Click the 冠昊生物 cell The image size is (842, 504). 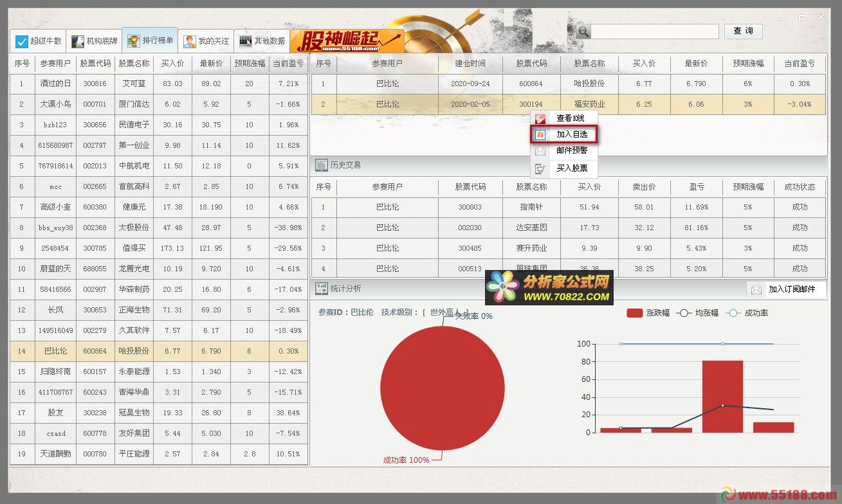[134, 413]
